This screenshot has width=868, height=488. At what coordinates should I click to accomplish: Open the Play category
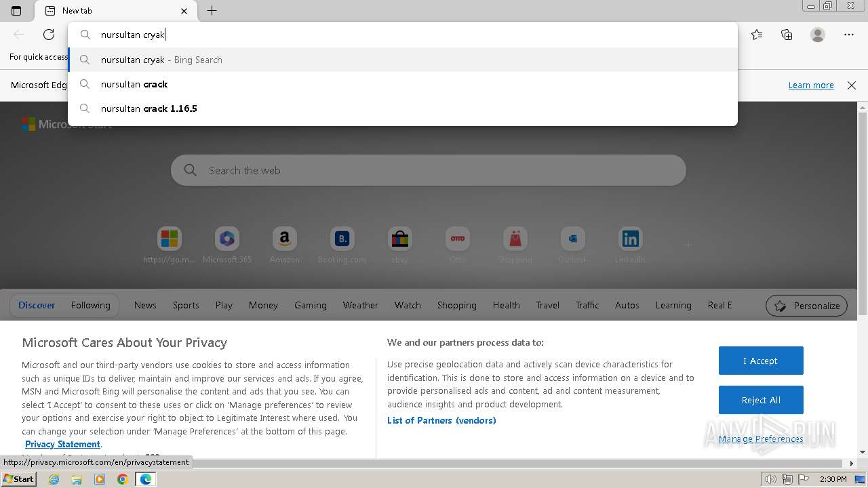click(x=224, y=305)
